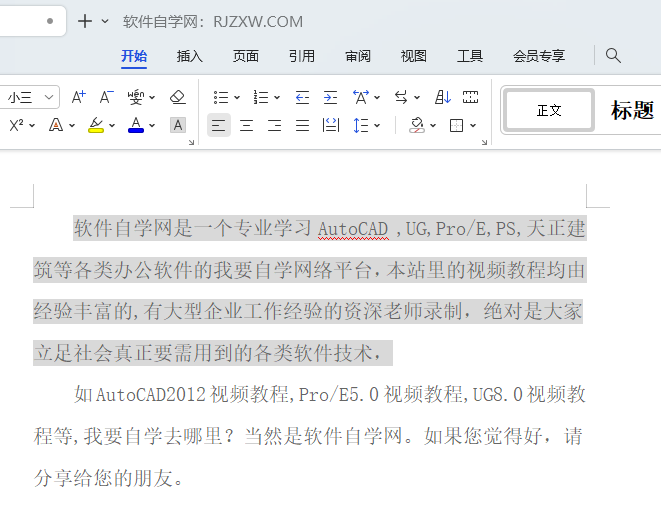Expand the highlight color dropdown arrow
Image resolution: width=661 pixels, height=518 pixels.
(x=112, y=126)
